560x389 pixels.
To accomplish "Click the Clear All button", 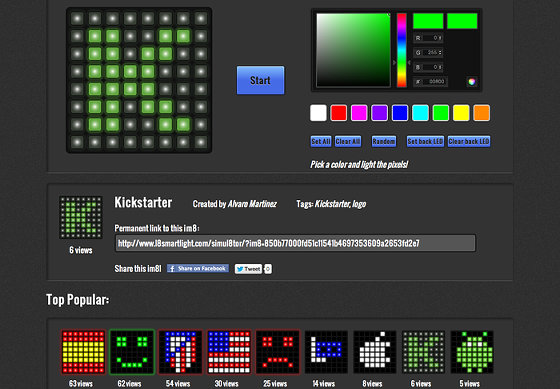I will [348, 141].
